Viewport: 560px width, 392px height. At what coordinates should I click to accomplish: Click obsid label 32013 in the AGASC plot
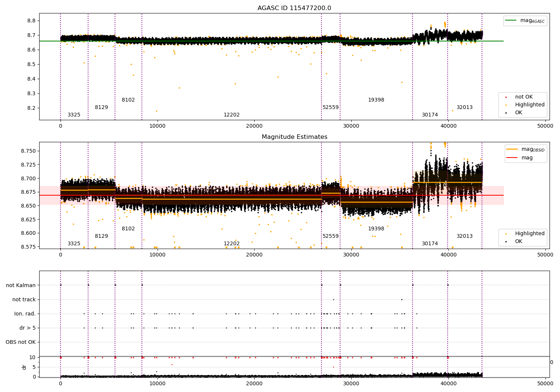pos(464,108)
